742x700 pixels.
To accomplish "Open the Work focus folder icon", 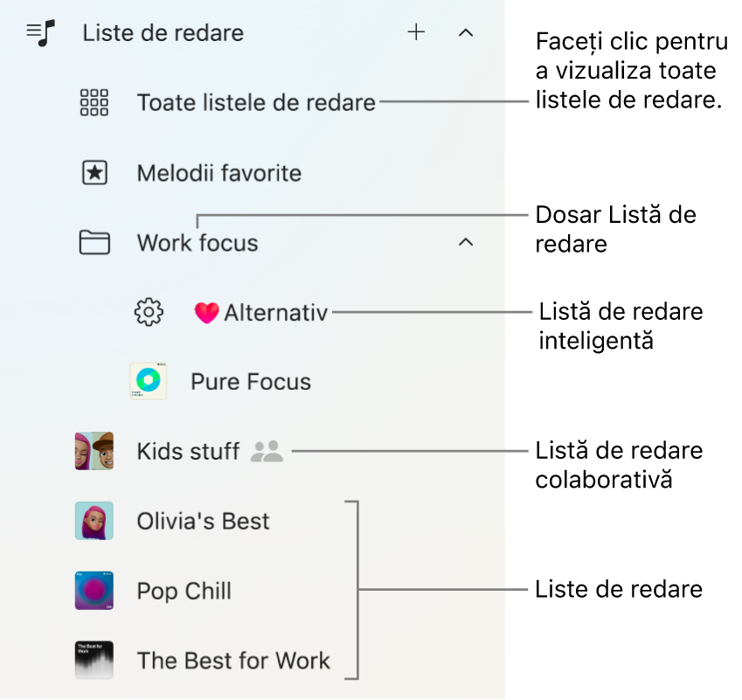I will (94, 242).
